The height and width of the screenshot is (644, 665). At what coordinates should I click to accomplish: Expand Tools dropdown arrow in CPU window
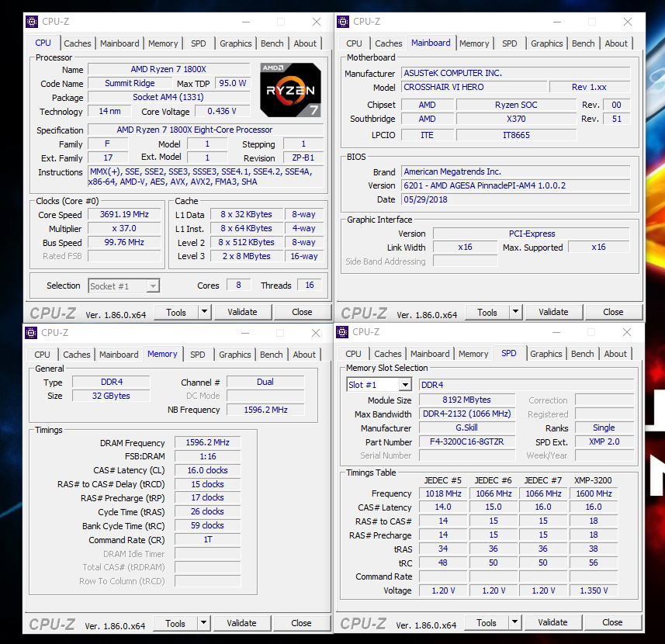(x=204, y=312)
